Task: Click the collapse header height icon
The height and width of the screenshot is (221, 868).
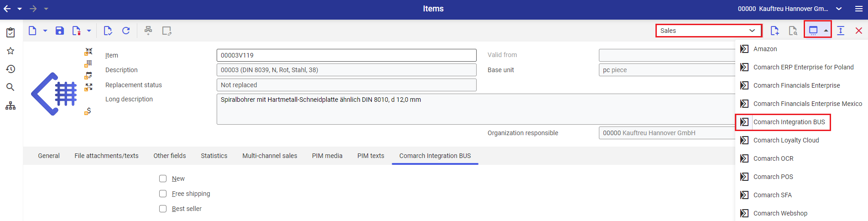Action: tap(841, 31)
